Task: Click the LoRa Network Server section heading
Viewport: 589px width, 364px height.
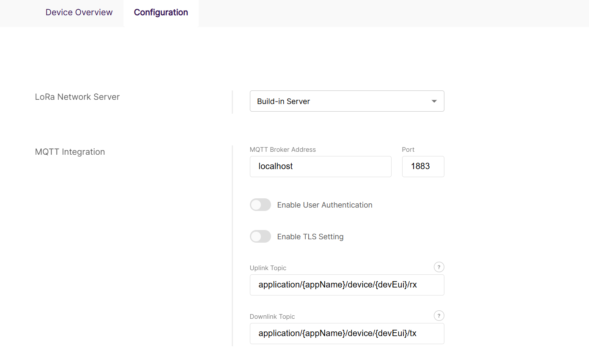Action: pos(77,97)
